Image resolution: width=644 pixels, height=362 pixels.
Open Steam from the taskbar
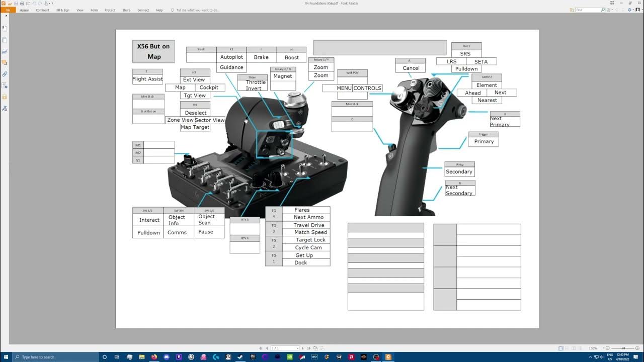(240, 357)
